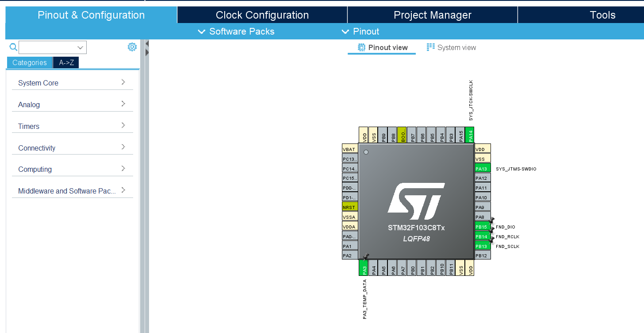The height and width of the screenshot is (333, 644).
Task: Click pin PA1
Action: coord(350,246)
